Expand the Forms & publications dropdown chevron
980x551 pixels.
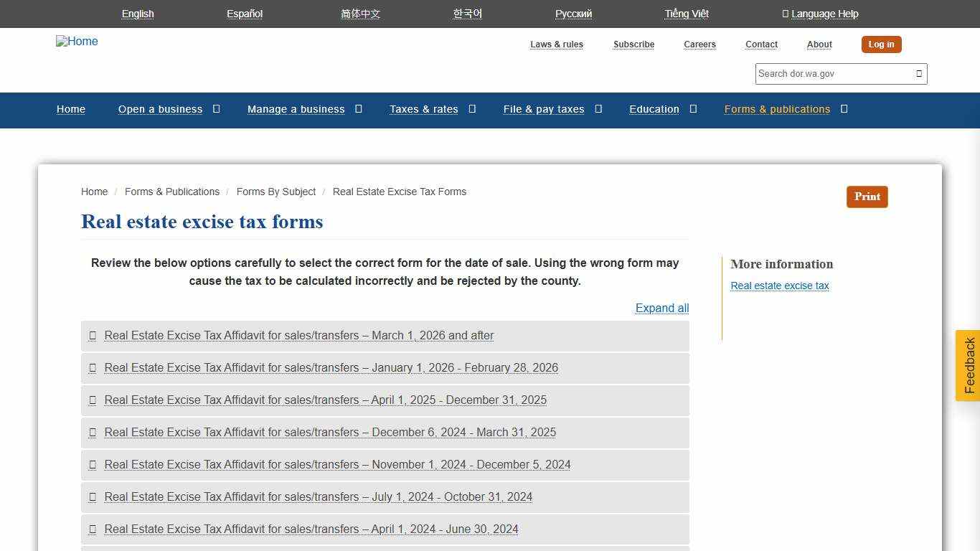(844, 109)
